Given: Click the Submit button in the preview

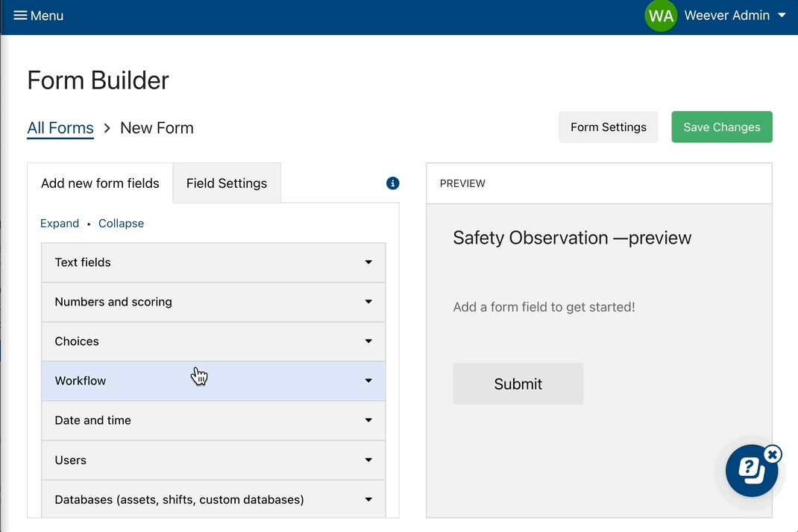Looking at the screenshot, I should (x=518, y=384).
